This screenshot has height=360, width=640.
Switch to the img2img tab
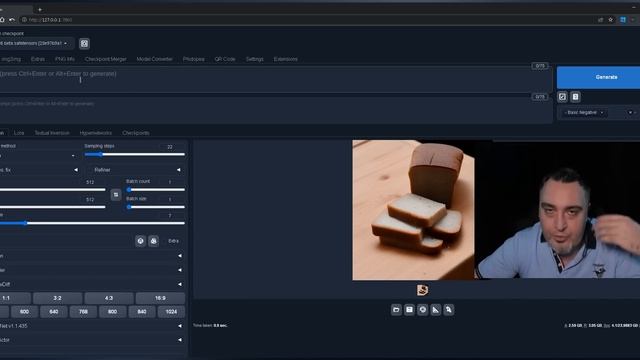tap(11, 59)
